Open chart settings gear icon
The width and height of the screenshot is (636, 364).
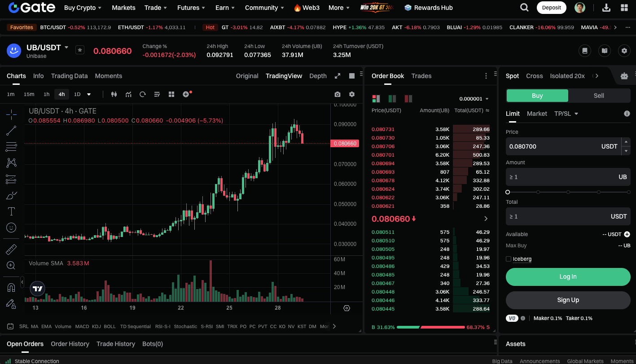click(352, 94)
